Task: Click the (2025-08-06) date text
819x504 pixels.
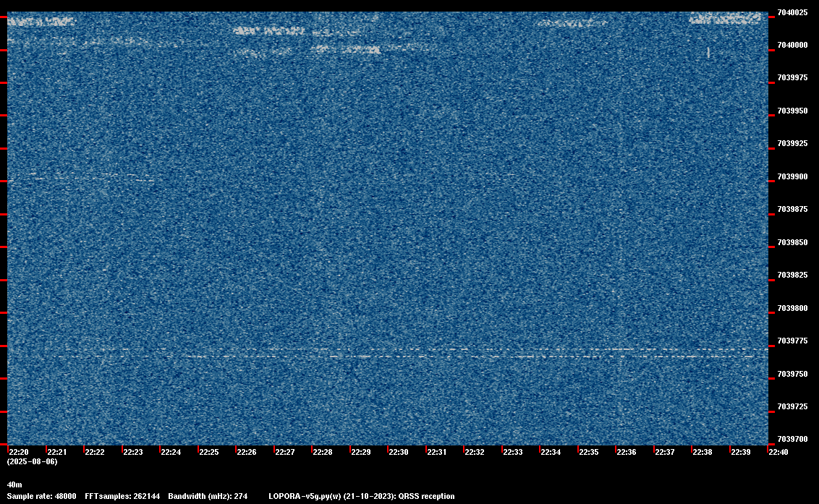Action: (x=32, y=461)
